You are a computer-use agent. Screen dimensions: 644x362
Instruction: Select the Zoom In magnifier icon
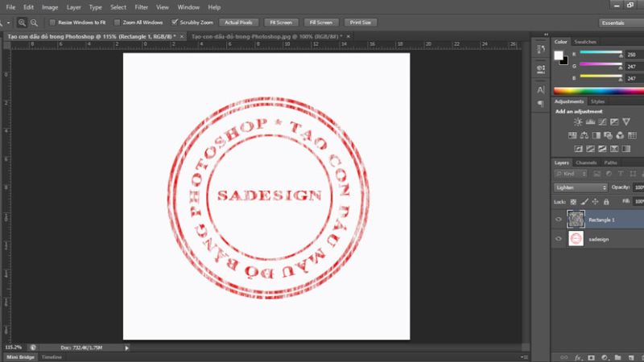pos(22,23)
